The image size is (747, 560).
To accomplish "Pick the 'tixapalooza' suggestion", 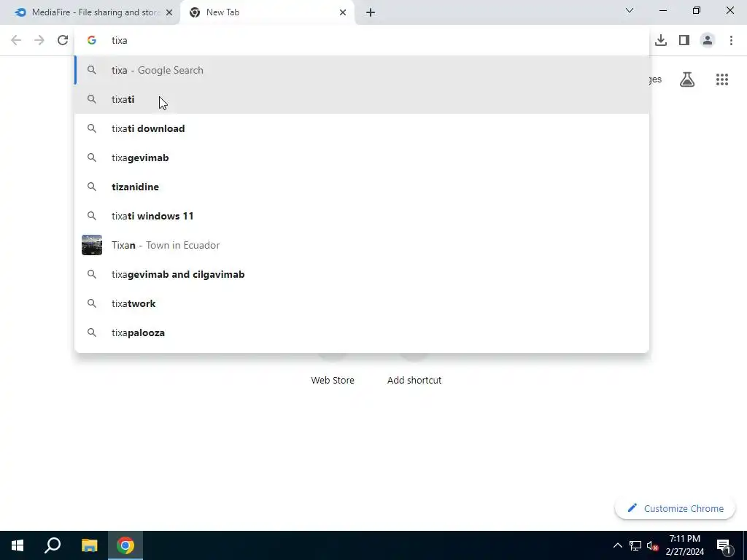I will 362,332.
